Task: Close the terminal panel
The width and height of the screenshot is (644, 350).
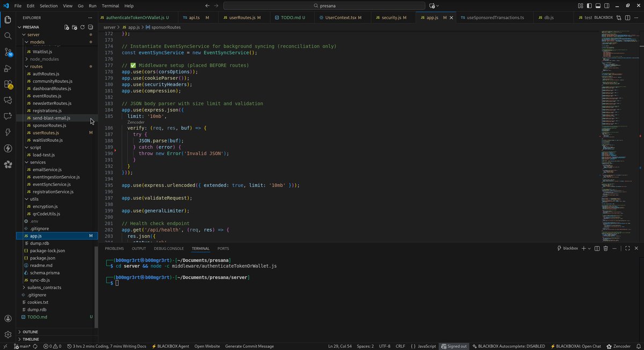Action: click(636, 248)
